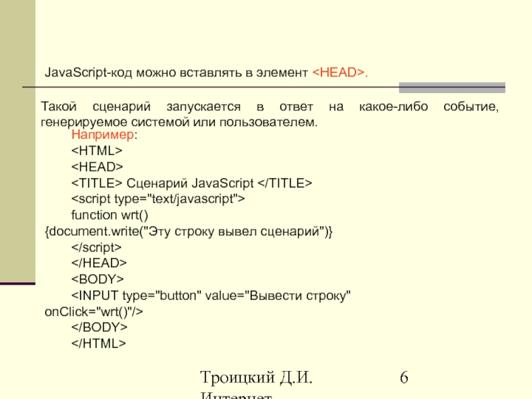The image size is (532, 399).
Task: Click the '<HEAD>' opening tag code line
Action: (x=97, y=167)
